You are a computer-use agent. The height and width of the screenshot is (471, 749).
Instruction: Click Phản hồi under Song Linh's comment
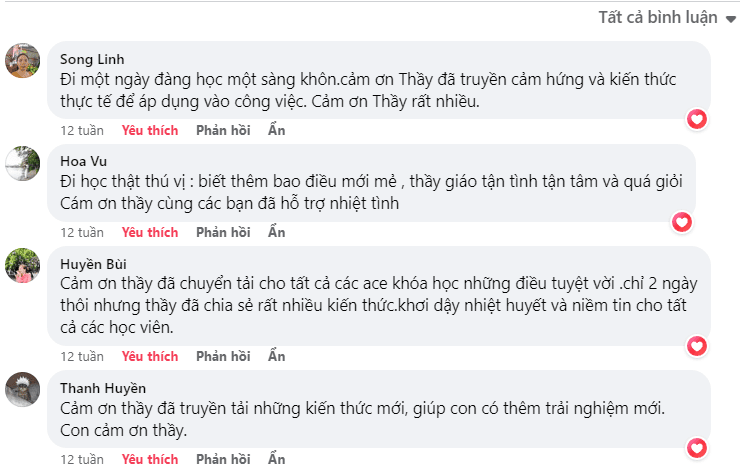223,130
